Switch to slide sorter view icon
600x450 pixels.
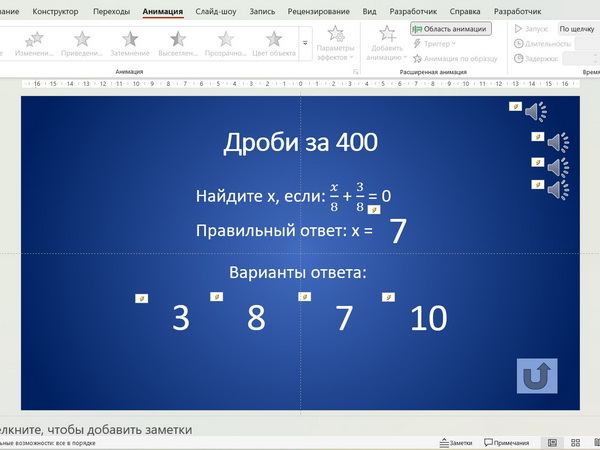click(x=578, y=442)
